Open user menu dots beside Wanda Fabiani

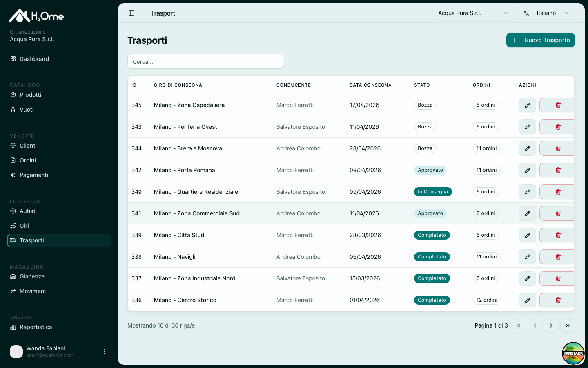point(105,352)
